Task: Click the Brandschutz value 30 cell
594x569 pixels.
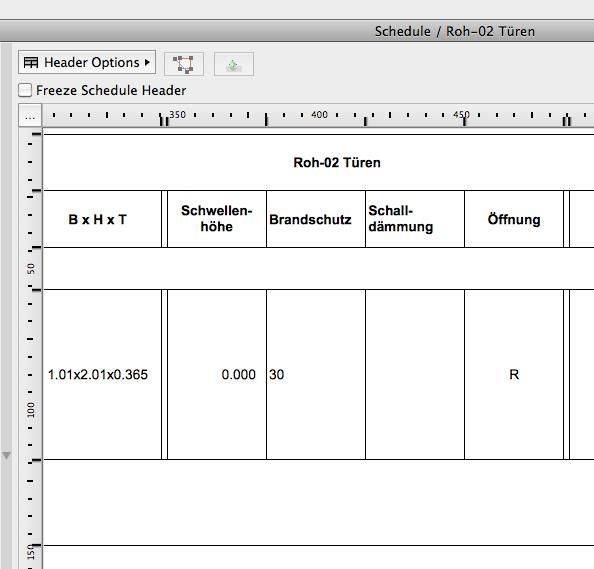Action: (316, 375)
